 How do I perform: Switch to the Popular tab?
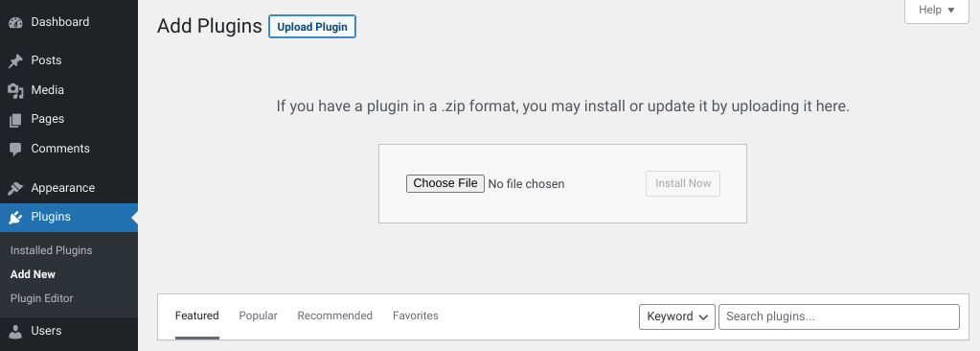[x=258, y=316]
